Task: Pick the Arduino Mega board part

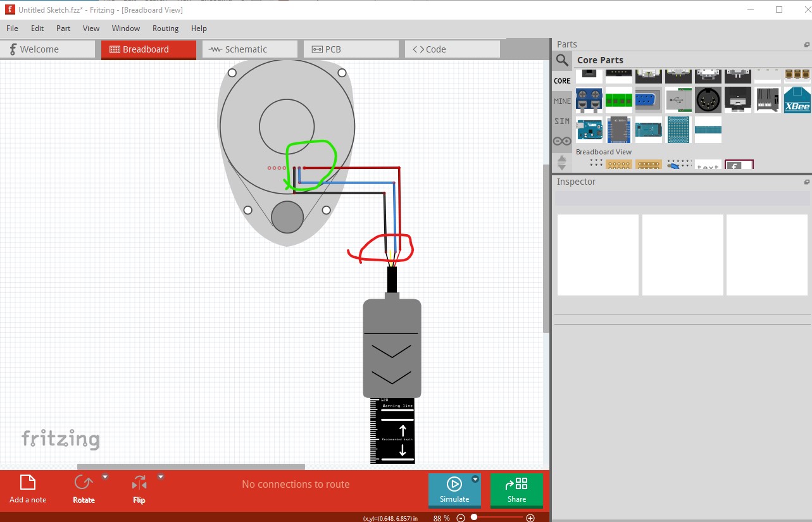Action: [x=649, y=130]
